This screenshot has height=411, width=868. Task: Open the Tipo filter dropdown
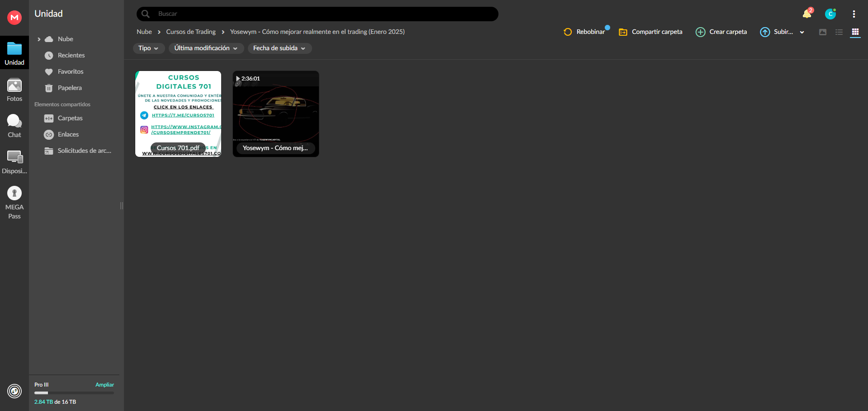coord(148,48)
